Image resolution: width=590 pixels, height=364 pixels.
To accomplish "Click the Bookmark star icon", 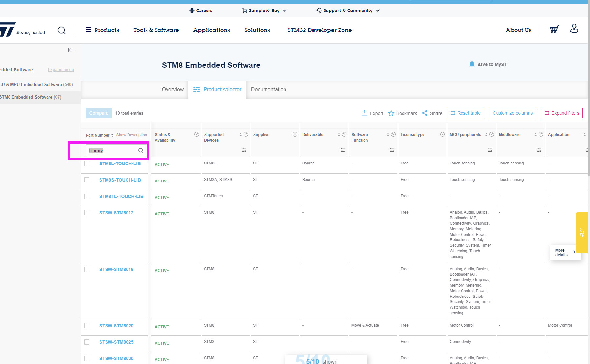I will 391,113.
